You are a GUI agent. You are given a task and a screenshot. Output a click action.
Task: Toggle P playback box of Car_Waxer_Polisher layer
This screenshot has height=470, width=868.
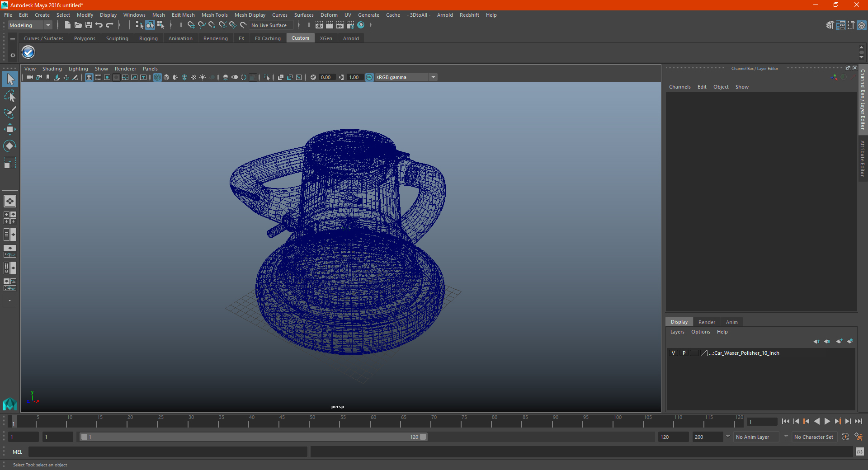point(684,353)
